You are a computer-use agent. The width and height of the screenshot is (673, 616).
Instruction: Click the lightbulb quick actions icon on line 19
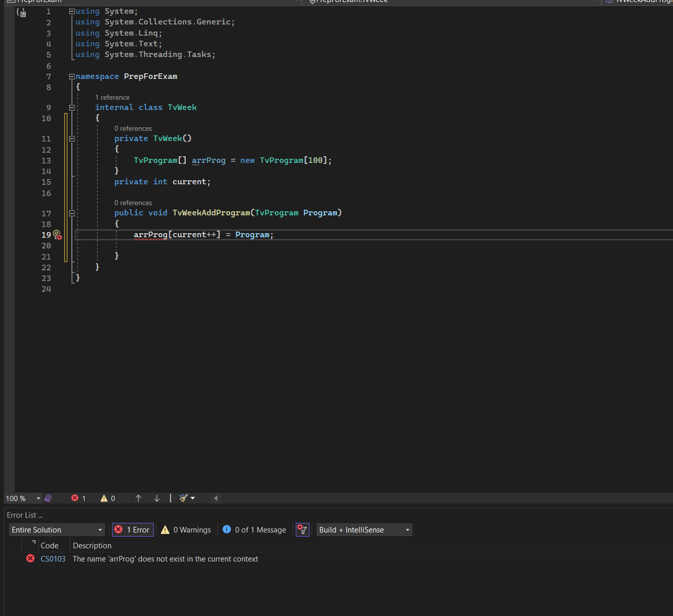point(57,234)
